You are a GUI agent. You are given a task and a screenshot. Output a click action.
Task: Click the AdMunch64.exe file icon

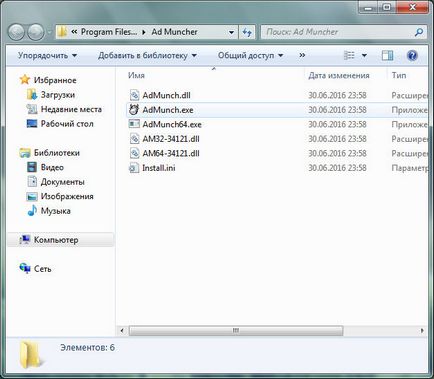[x=134, y=124]
